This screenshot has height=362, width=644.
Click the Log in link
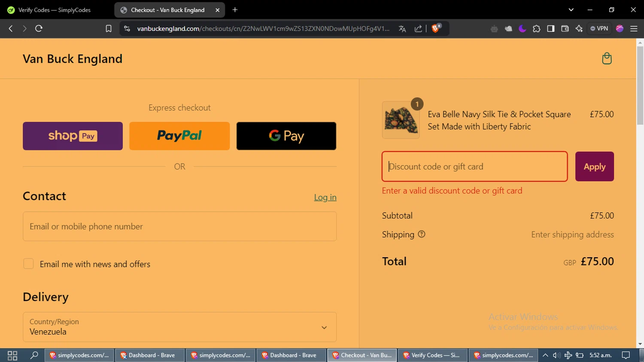coord(325,198)
